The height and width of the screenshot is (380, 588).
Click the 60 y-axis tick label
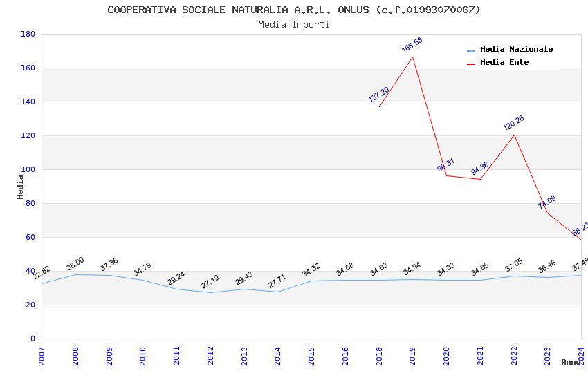click(x=30, y=238)
